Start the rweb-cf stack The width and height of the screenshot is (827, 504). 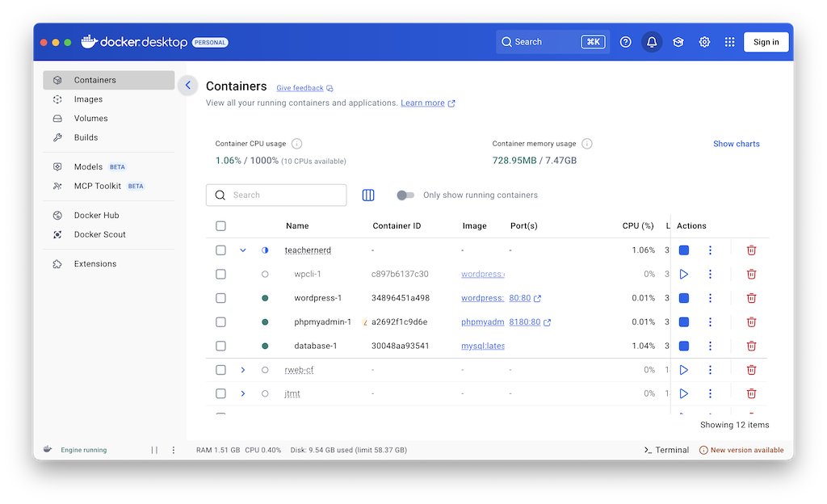683,370
